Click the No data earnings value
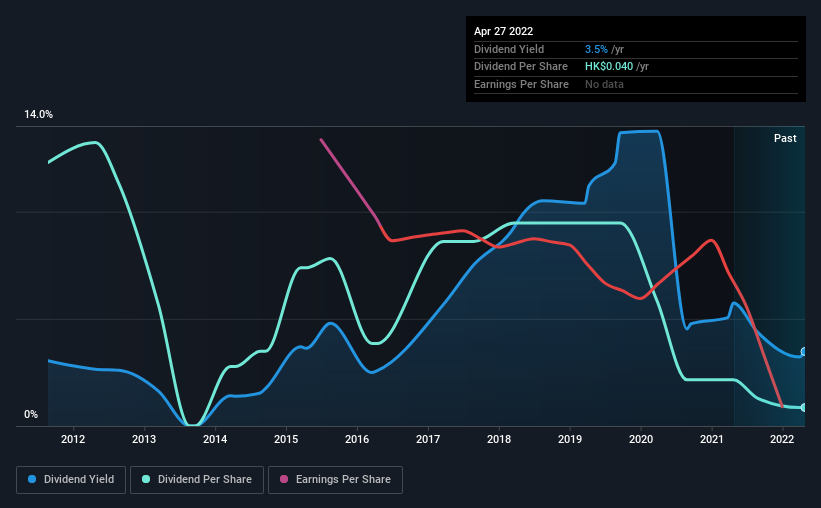Image resolution: width=821 pixels, height=508 pixels. tap(604, 84)
